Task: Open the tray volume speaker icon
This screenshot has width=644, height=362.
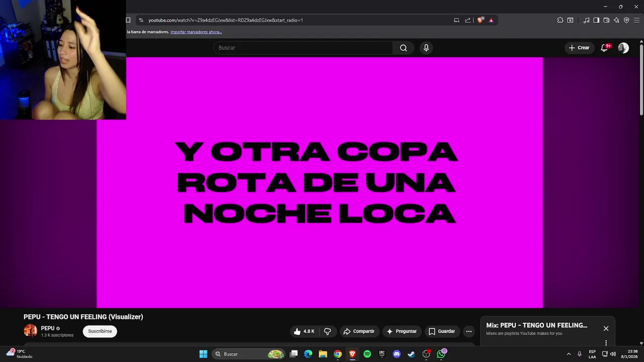Action: point(613,354)
